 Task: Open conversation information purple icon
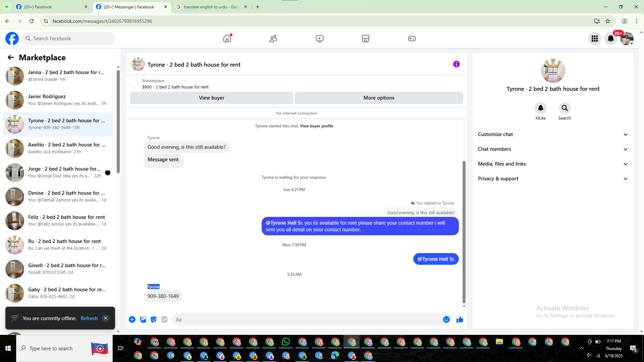coord(457,64)
